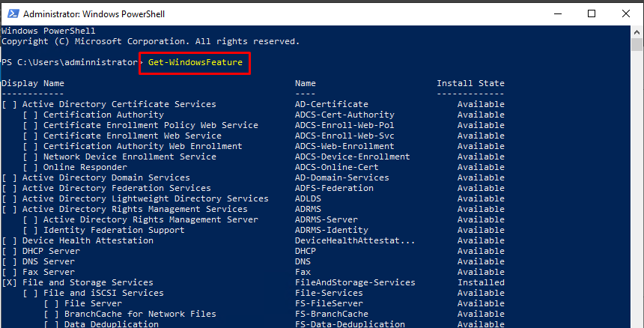The image size is (644, 328).
Task: Click 'Active Directory Rights Management Server' text
Action: pyautogui.click(x=151, y=219)
